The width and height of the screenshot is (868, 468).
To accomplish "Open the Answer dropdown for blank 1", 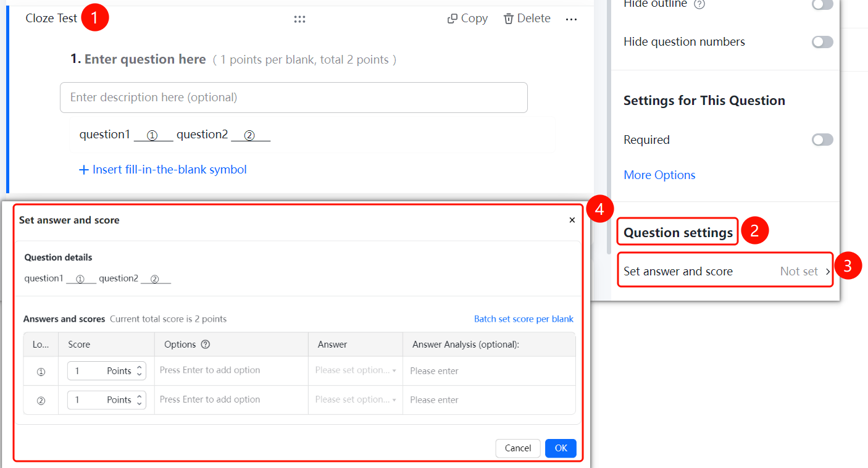I will pos(356,370).
